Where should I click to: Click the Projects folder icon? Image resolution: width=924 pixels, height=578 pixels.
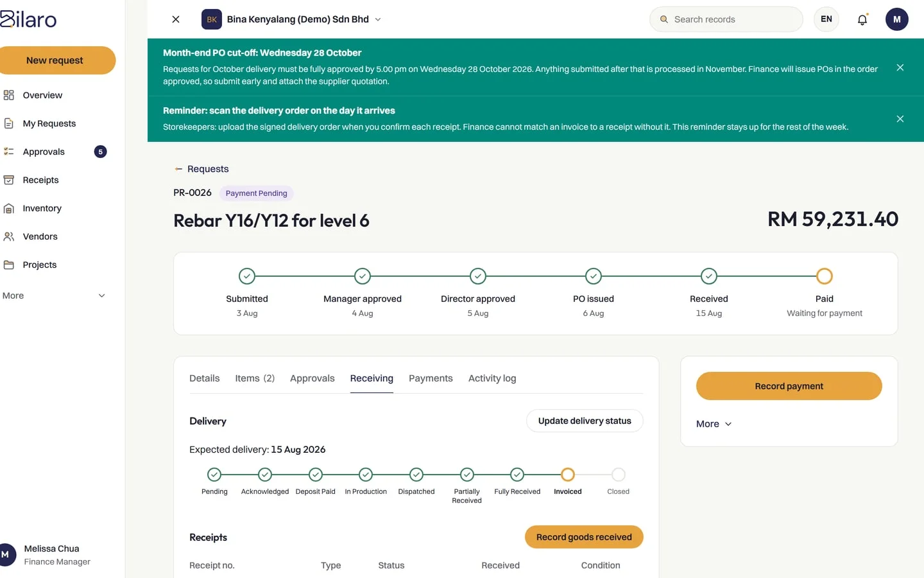point(9,265)
